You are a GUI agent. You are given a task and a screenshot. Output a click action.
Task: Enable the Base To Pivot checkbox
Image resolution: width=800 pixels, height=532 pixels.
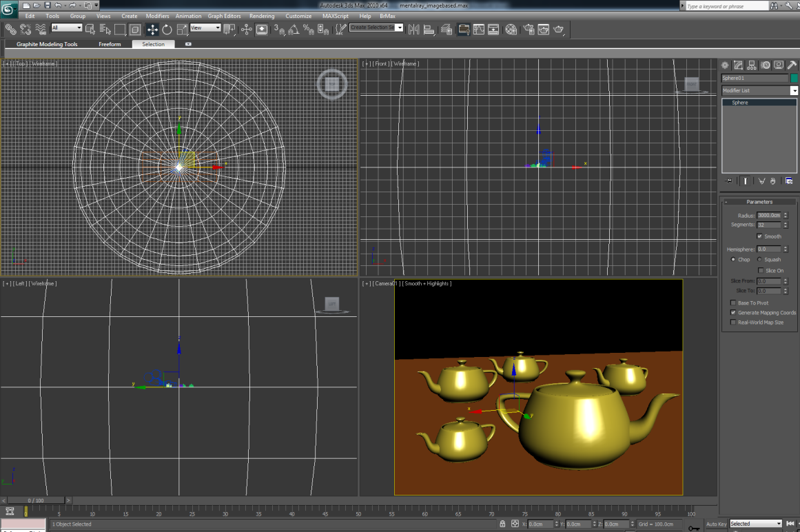coord(733,303)
